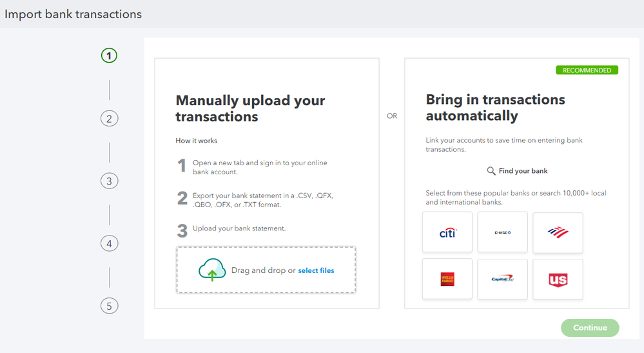Choose the Capital One bank tile
644x353 pixels.
coord(503,279)
